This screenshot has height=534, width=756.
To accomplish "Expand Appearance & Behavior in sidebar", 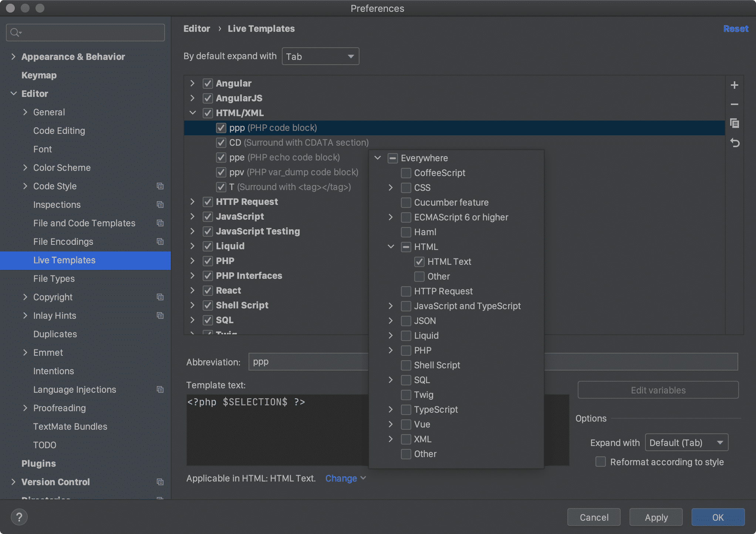I will [x=13, y=57].
